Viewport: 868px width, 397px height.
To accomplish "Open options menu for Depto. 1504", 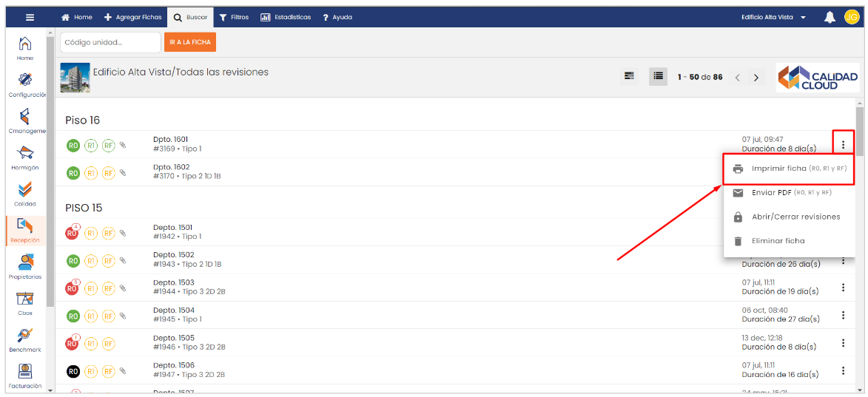I will tap(843, 316).
